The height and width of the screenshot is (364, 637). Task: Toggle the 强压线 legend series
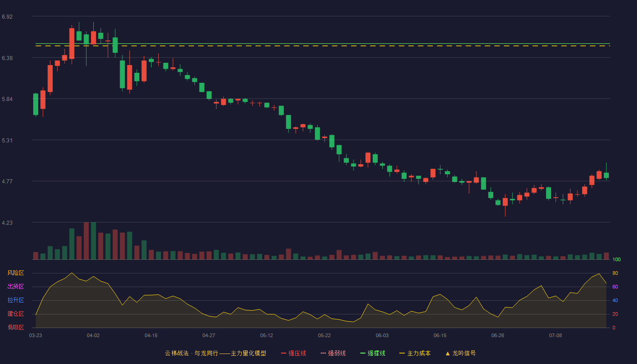point(293,353)
